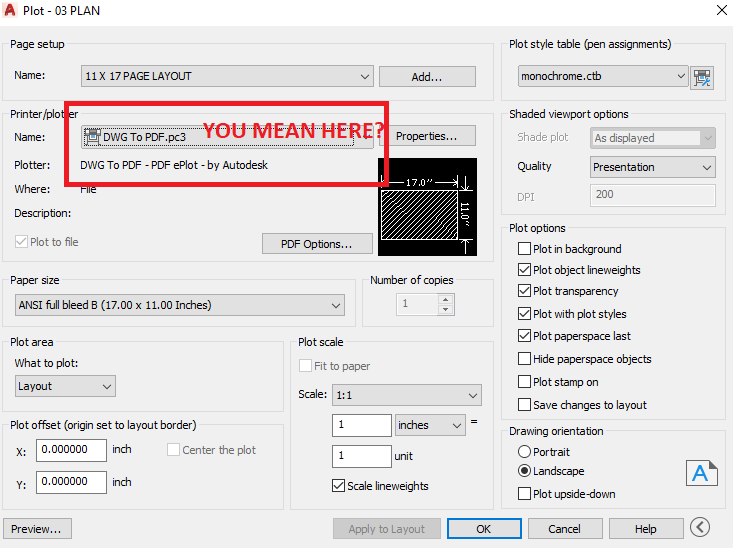Image resolution: width=733 pixels, height=548 pixels.
Task: Click the scale inches value field
Action: pos(362,425)
